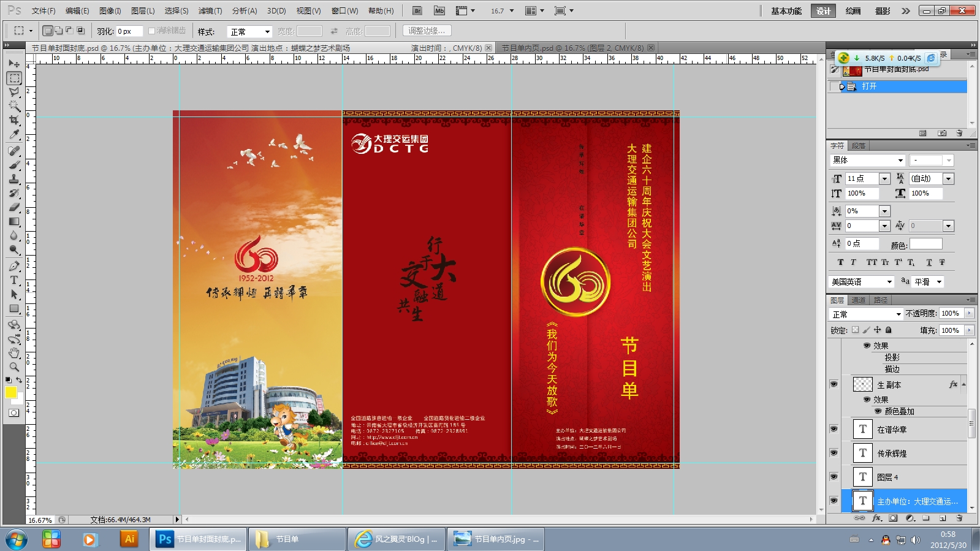The width and height of the screenshot is (980, 551).
Task: Swap foreground and background colors icon
Action: (x=20, y=380)
